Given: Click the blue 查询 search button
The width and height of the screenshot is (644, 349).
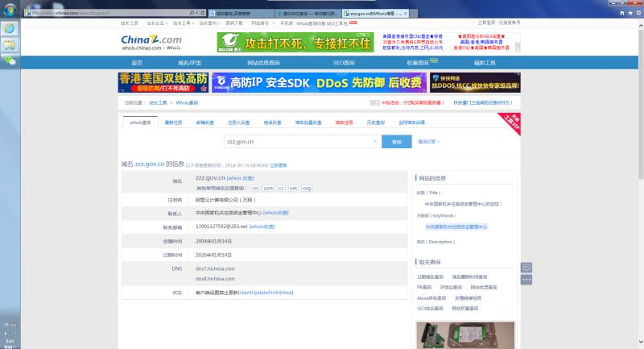Looking at the screenshot, I should tap(396, 141).
